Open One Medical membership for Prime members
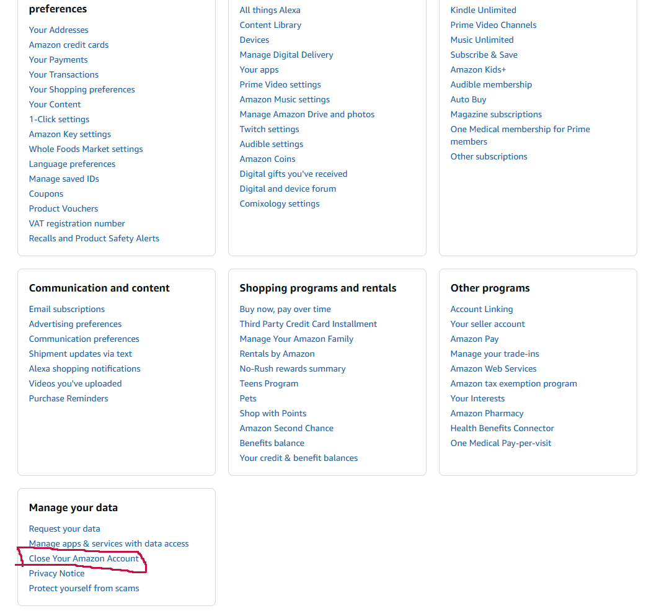 pos(520,136)
